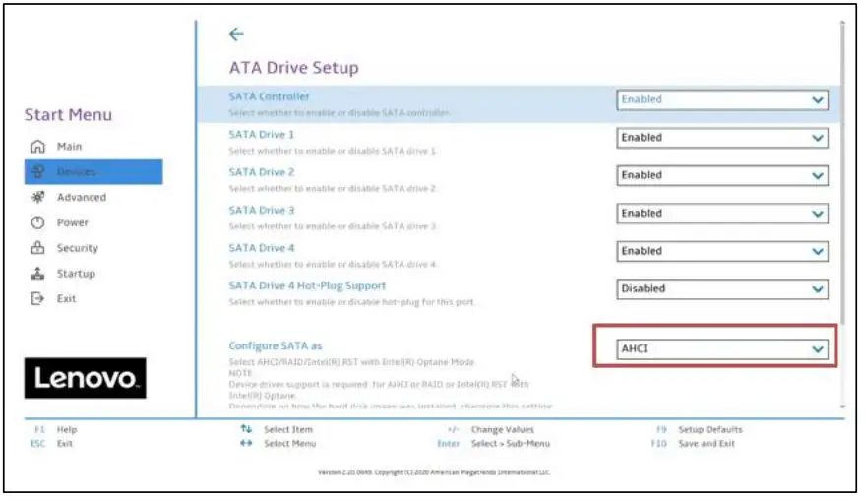This screenshot has height=501, width=868.
Task: Click the settings panel vertical scrollbar
Action: [x=842, y=173]
